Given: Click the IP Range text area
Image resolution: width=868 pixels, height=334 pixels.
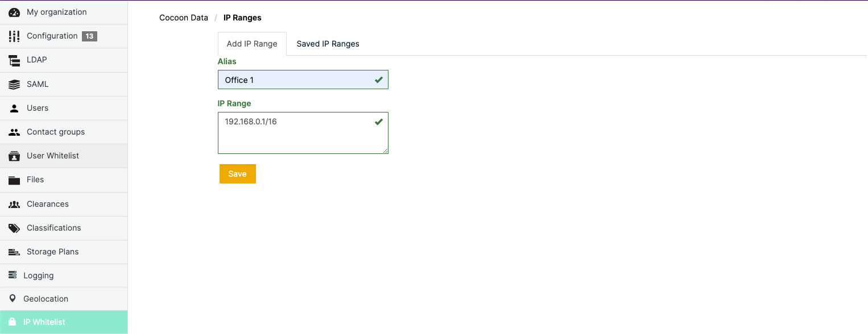Looking at the screenshot, I should click(x=303, y=133).
